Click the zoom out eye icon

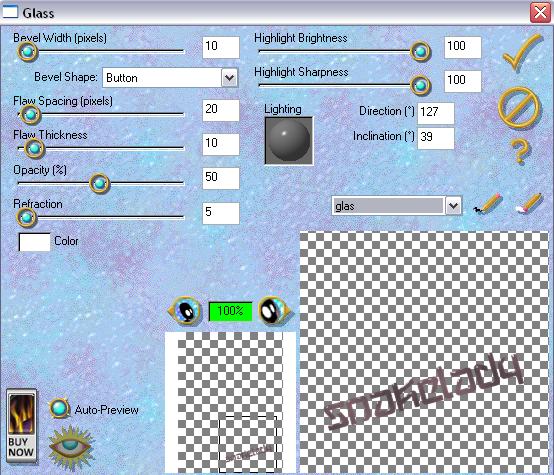(185, 311)
